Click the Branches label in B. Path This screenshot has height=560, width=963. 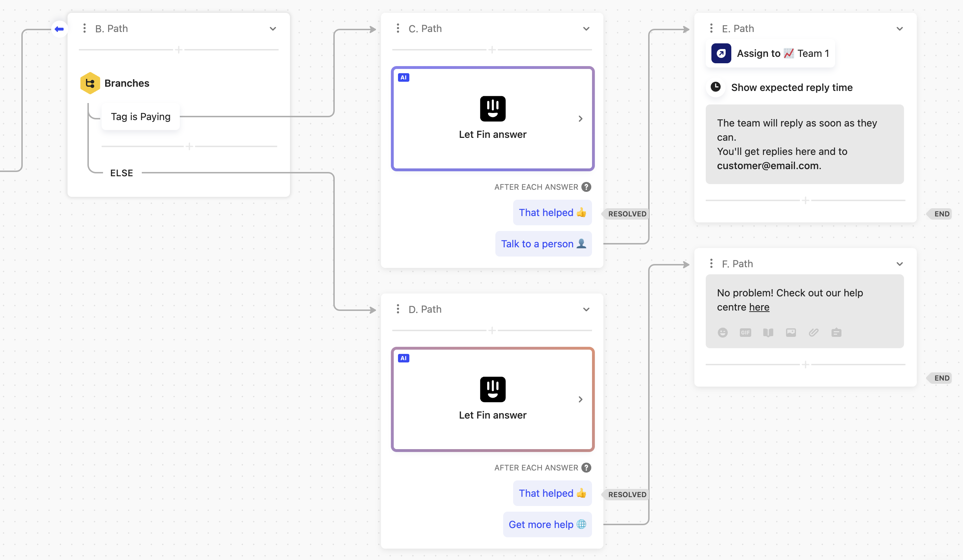tap(127, 83)
